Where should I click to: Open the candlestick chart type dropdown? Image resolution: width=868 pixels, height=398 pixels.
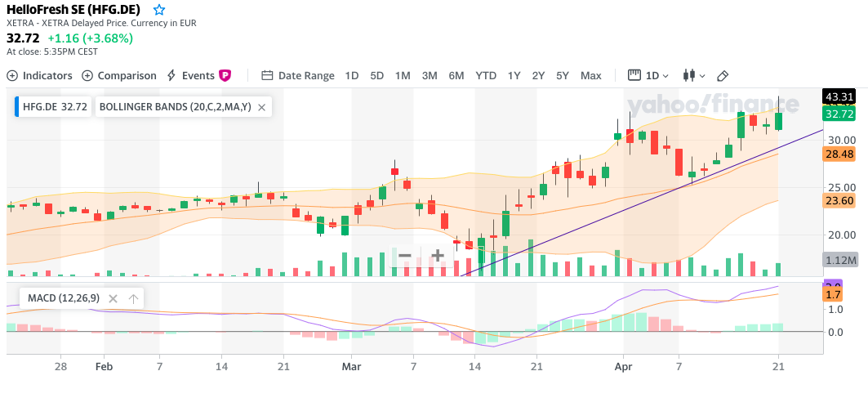694,75
